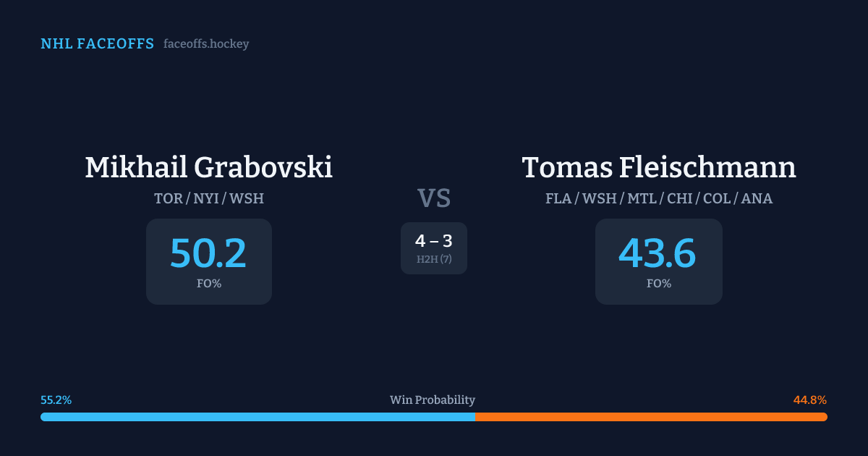
Task: Click the 50.2 faceoff percentage value
Action: 208,253
